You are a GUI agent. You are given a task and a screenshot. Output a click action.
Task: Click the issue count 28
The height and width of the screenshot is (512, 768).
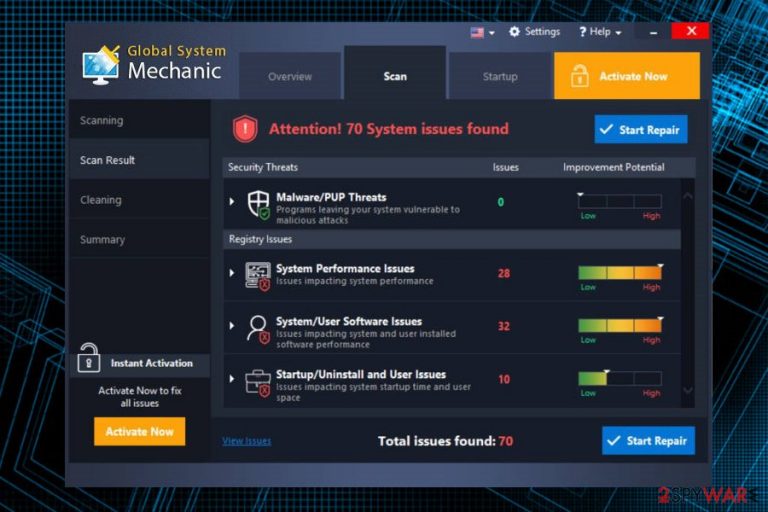pyautogui.click(x=504, y=273)
